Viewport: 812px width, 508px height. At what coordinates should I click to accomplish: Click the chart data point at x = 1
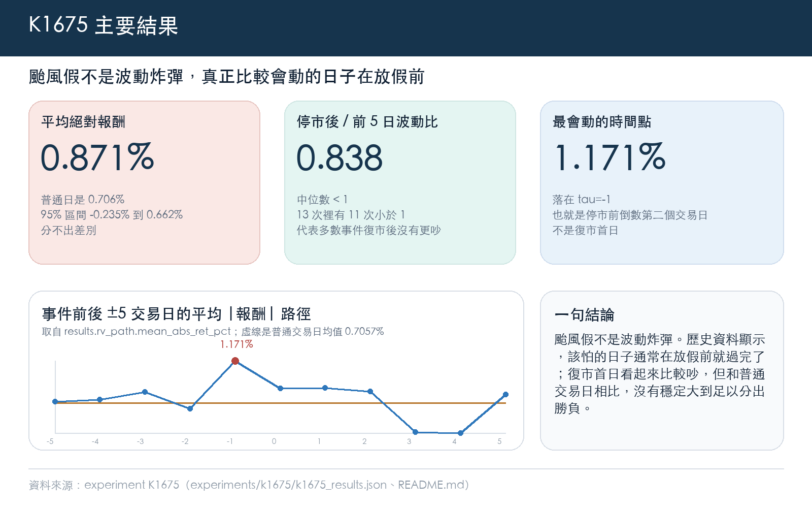click(x=325, y=388)
